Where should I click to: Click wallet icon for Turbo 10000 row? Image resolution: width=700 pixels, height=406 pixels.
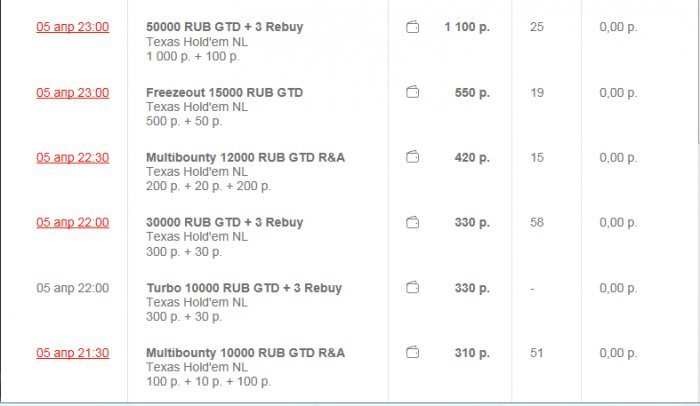412,288
